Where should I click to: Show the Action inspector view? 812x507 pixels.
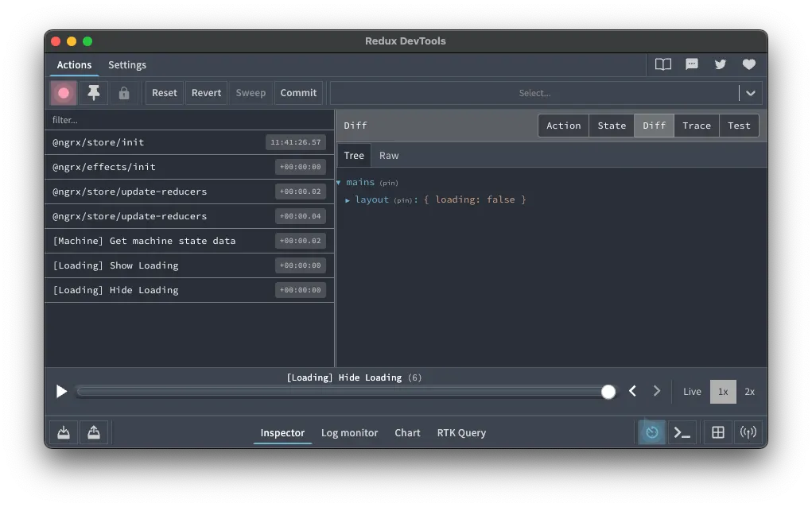[563, 126]
